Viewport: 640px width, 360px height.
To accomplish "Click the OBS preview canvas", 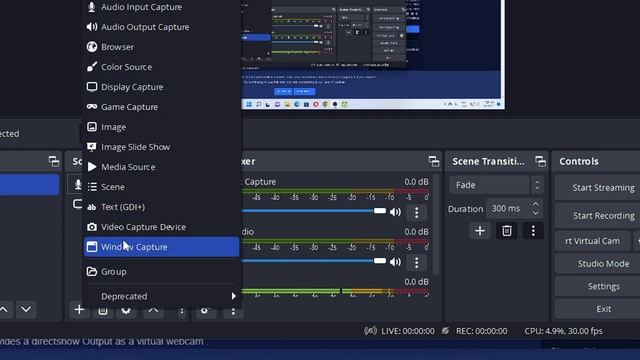I will (372, 54).
